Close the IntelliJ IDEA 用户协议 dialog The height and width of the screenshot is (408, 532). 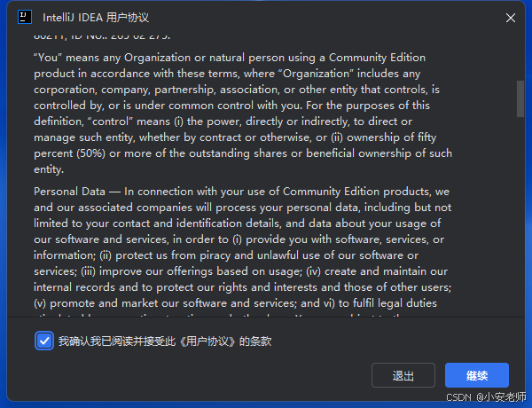click(x=511, y=18)
